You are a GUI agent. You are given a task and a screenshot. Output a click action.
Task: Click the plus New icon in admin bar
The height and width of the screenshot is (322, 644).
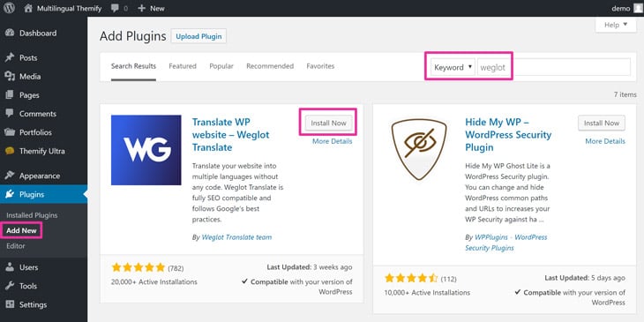tap(141, 8)
